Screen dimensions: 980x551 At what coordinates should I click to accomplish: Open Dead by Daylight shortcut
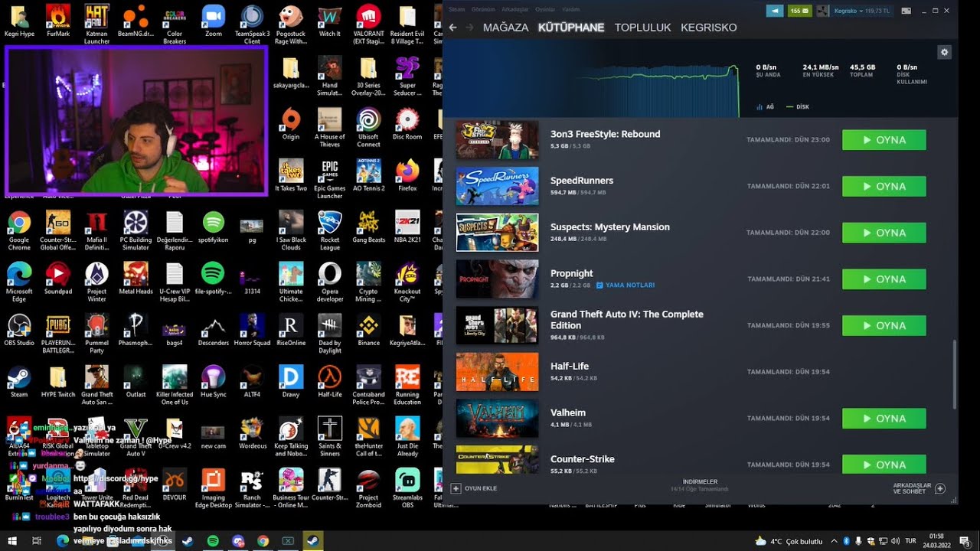330,334
